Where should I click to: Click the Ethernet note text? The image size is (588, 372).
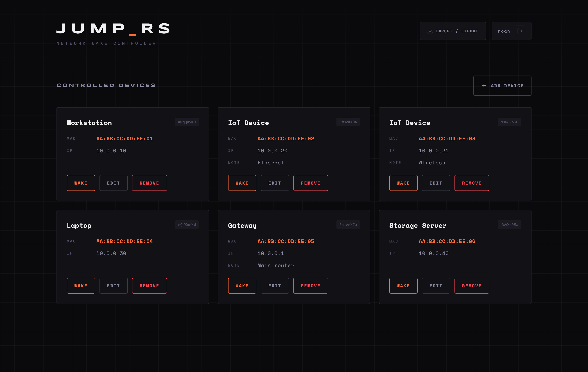(271, 163)
